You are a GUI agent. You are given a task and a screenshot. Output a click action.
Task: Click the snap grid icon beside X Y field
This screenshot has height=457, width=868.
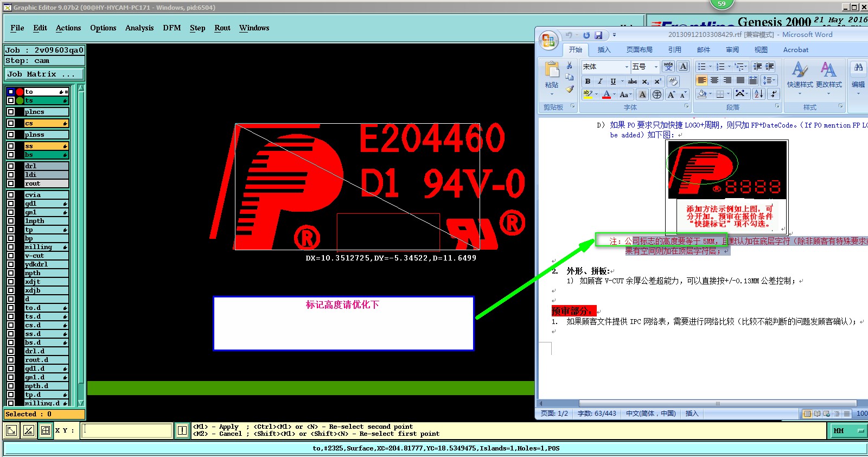(46, 431)
